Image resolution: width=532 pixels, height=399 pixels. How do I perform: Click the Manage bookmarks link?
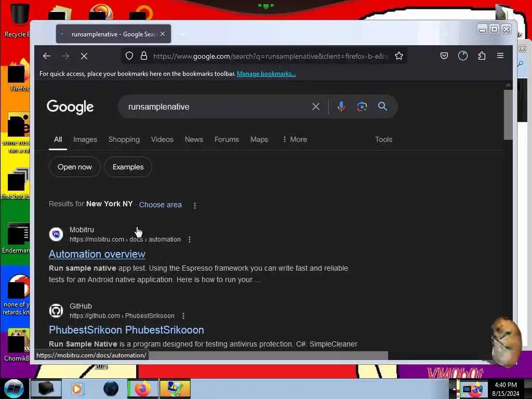(x=267, y=74)
